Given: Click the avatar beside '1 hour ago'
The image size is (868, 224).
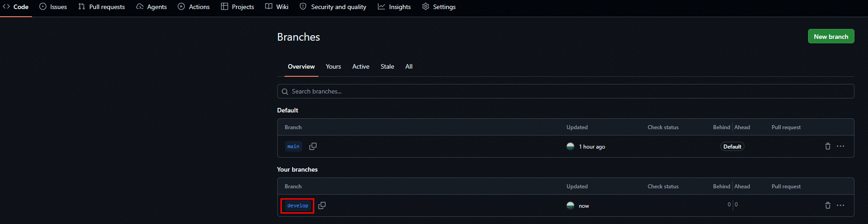Looking at the screenshot, I should click(x=570, y=146).
